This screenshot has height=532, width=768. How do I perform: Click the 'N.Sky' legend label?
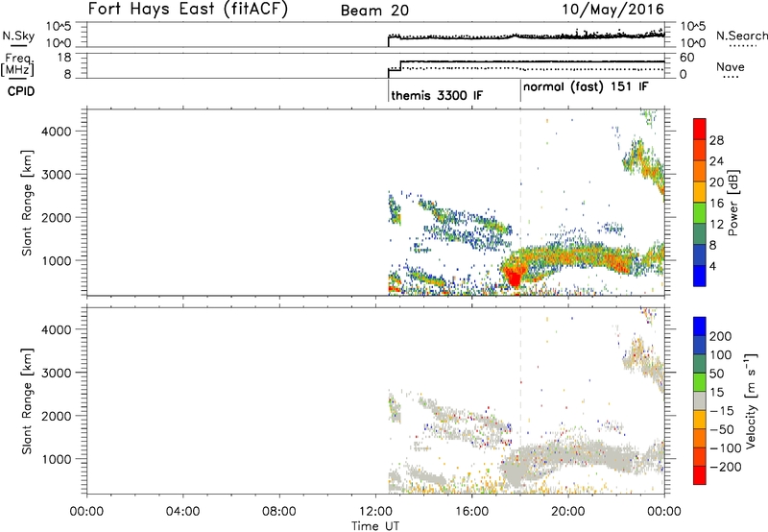18,36
